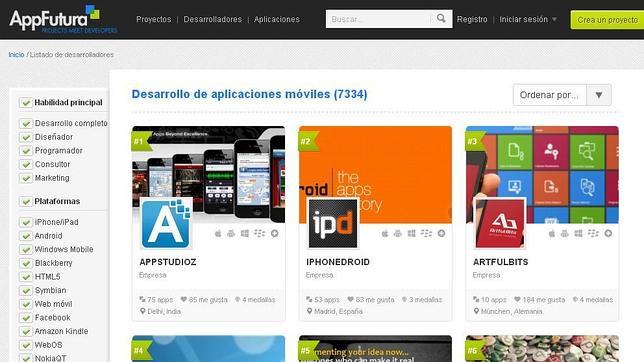Open the Ordenar por dropdown

[562, 95]
